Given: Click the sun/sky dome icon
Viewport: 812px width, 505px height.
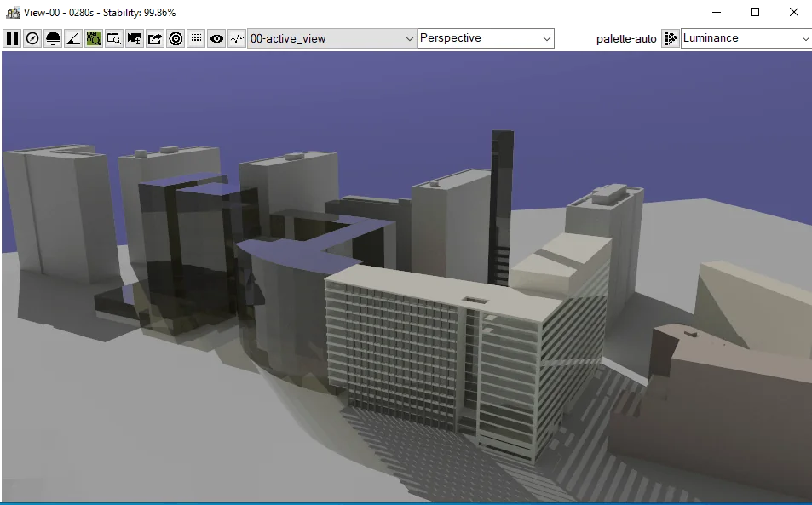Looking at the screenshot, I should (x=53, y=38).
